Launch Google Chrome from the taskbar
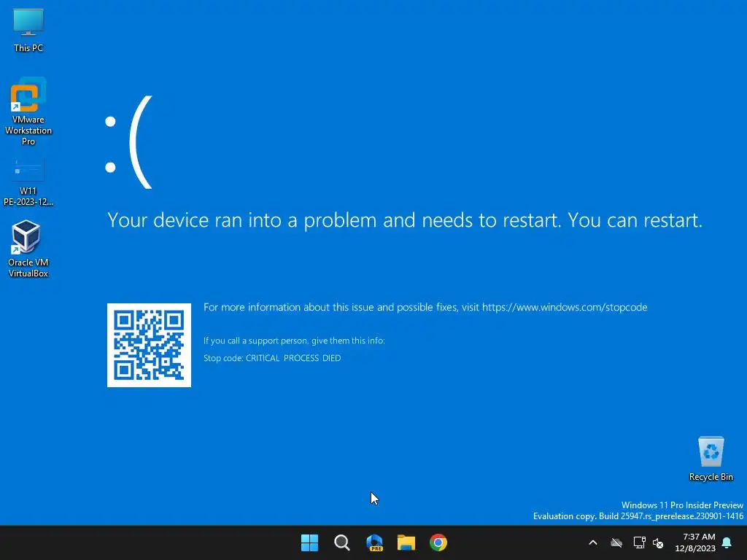This screenshot has width=747, height=560. [438, 542]
